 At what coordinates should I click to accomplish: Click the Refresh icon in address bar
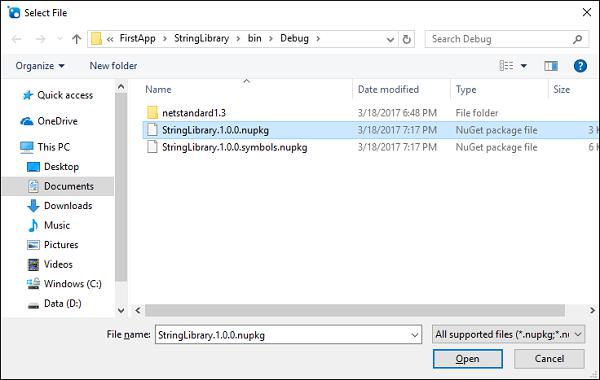pyautogui.click(x=406, y=39)
